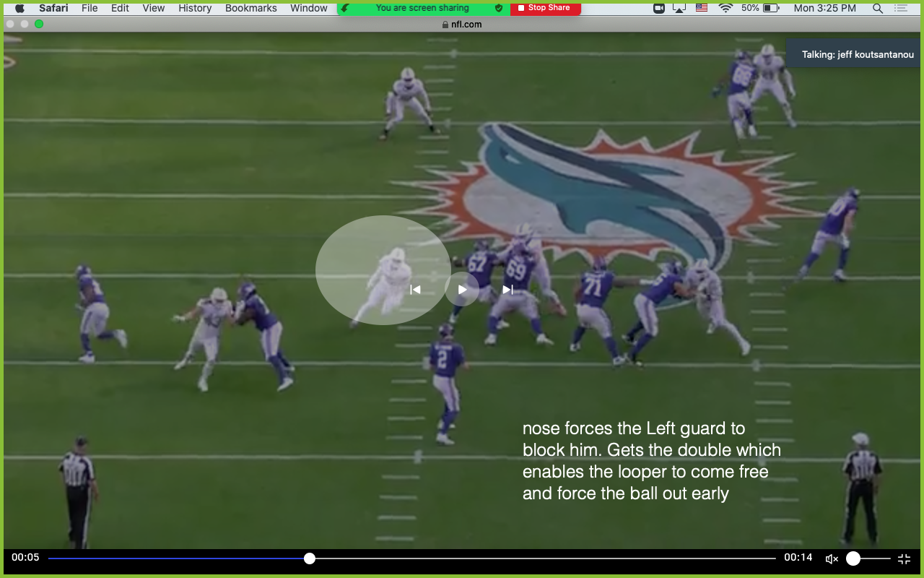Open the Zoom camera menu bar icon
This screenshot has height=578, width=924.
pyautogui.click(x=658, y=8)
